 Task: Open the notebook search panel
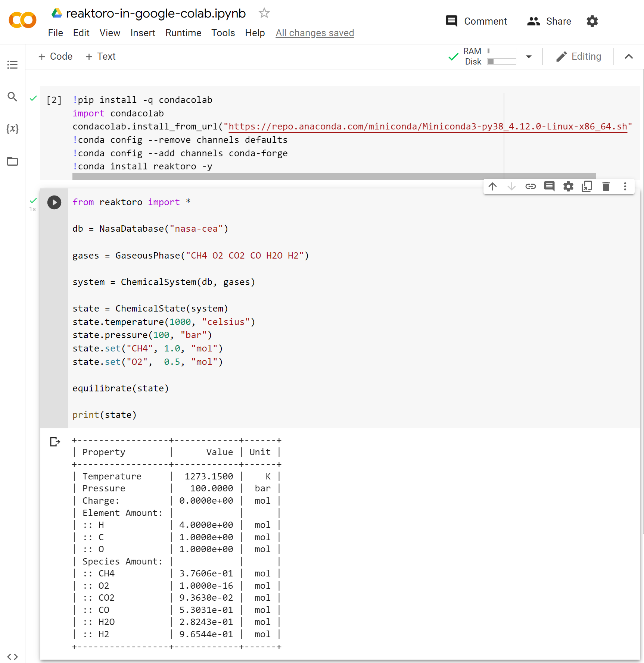[12, 97]
